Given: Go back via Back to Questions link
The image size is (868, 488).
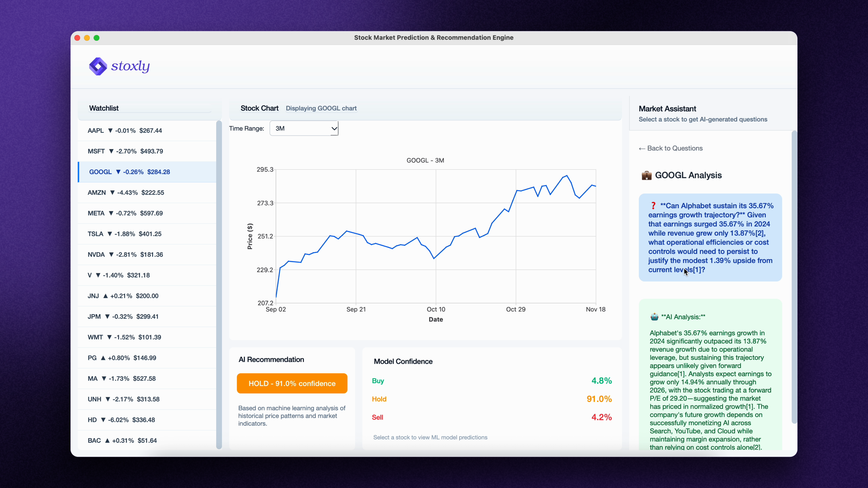Looking at the screenshot, I should (x=671, y=148).
